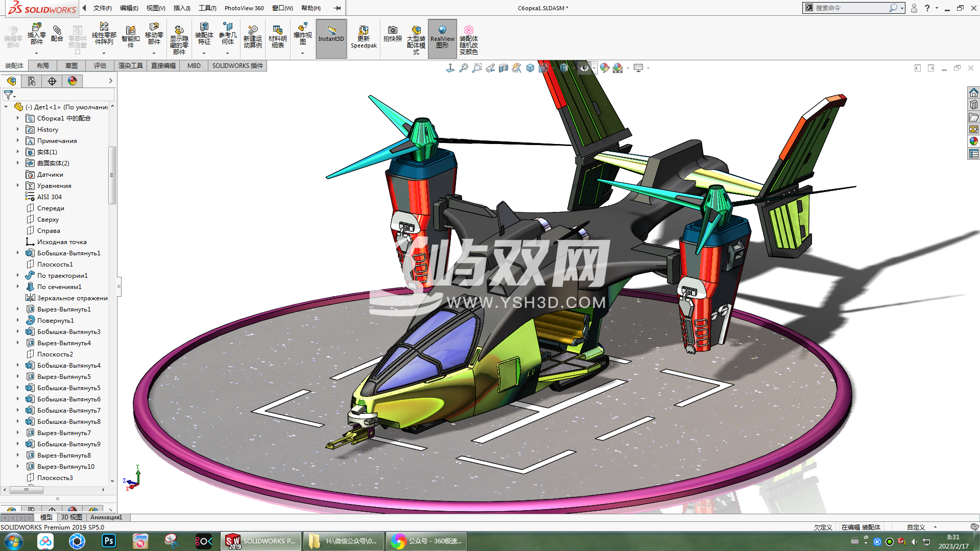
Task: Open the DisplayManager color ball tab
Action: (73, 81)
